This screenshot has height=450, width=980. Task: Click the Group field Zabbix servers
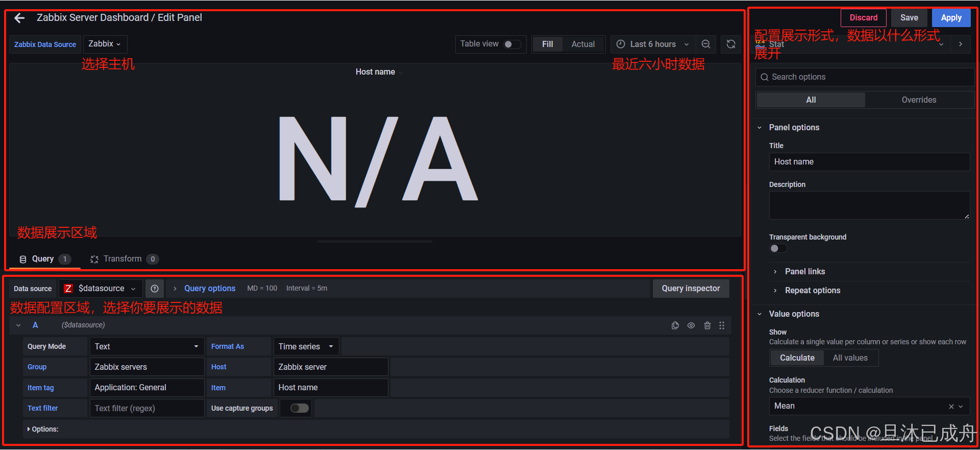(147, 367)
